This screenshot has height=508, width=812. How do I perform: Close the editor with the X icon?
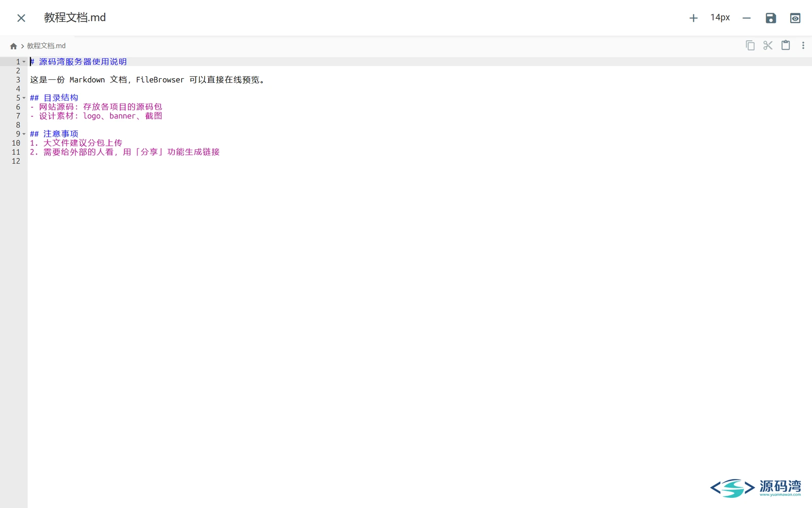coord(21,18)
